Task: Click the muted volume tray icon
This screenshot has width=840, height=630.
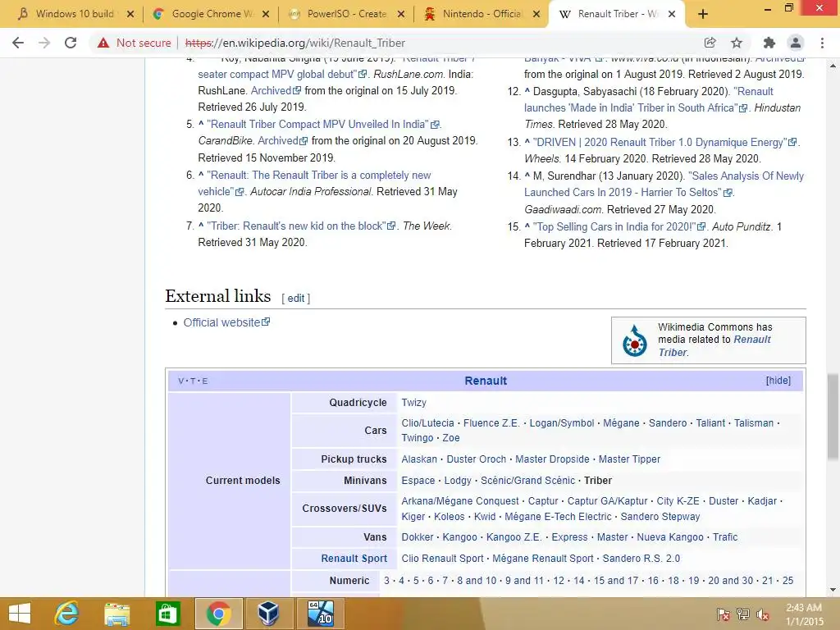Action: tap(762, 614)
